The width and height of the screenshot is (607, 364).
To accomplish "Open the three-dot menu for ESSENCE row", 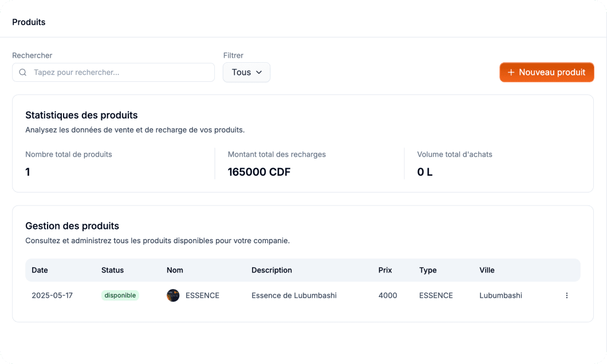I will 566,295.
